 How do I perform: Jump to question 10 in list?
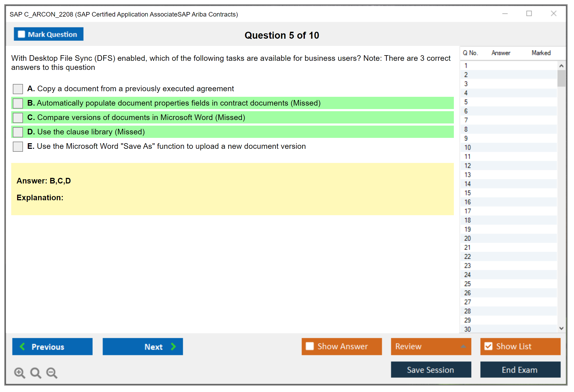point(467,147)
